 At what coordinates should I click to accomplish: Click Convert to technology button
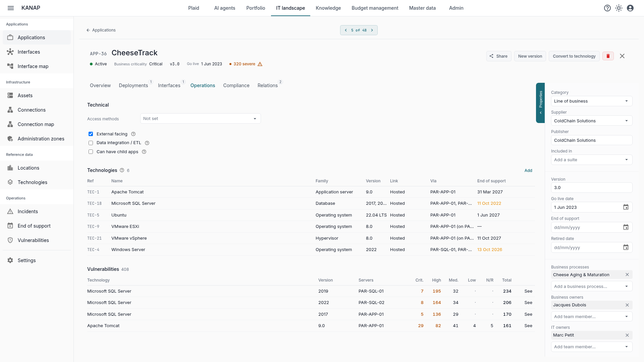click(574, 56)
